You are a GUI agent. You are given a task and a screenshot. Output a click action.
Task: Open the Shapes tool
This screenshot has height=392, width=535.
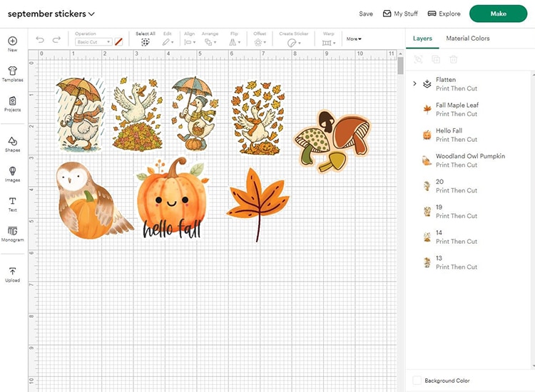point(12,143)
